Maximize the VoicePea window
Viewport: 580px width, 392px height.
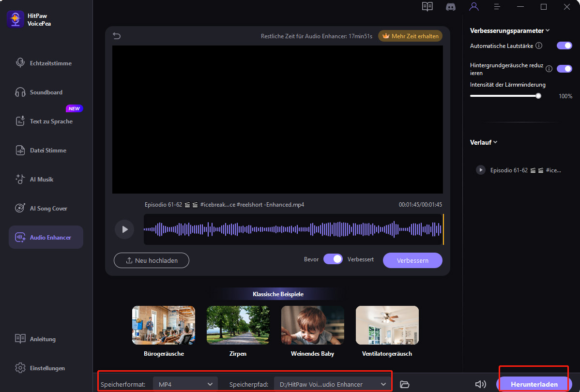point(544,7)
